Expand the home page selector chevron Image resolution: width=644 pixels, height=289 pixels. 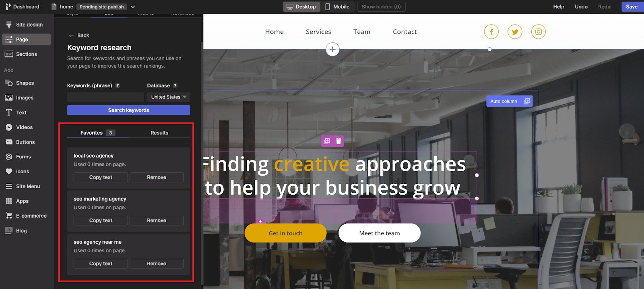point(133,7)
